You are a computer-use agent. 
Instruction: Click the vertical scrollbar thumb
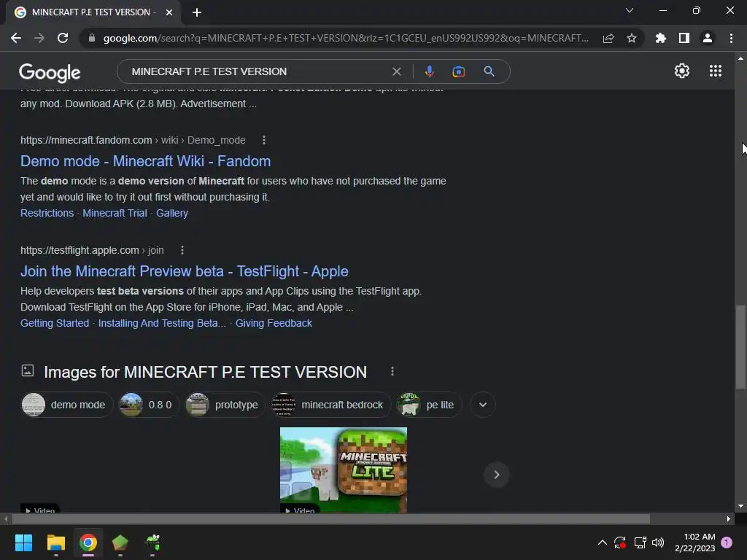click(740, 346)
